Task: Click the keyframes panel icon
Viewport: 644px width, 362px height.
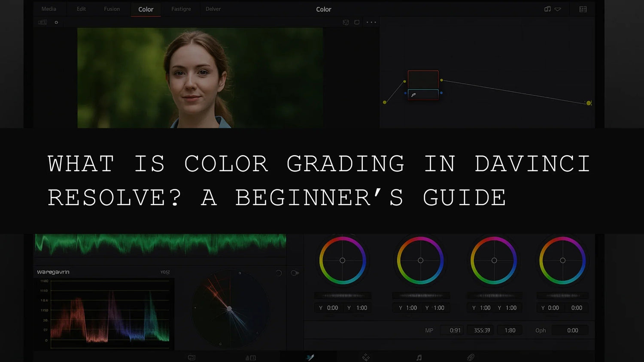Action: tap(582, 9)
